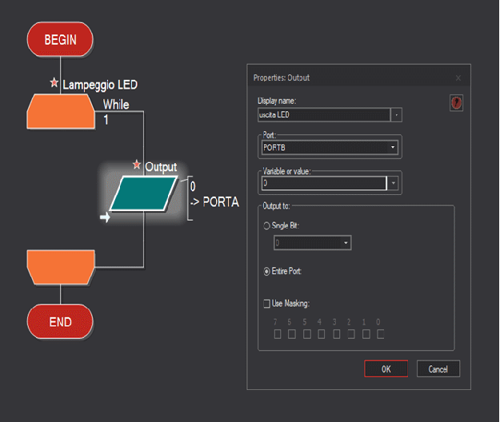Select the Single Bit radio button
This screenshot has width=504, height=422.
tap(266, 225)
